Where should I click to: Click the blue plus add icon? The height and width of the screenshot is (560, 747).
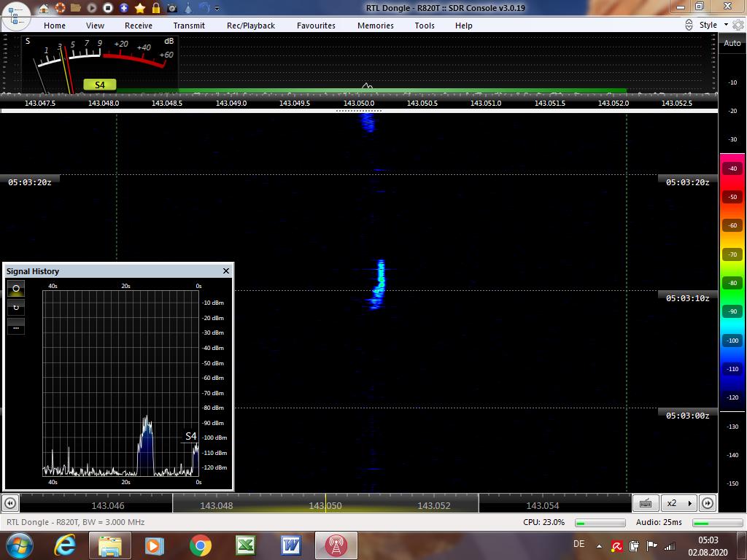pos(124,8)
